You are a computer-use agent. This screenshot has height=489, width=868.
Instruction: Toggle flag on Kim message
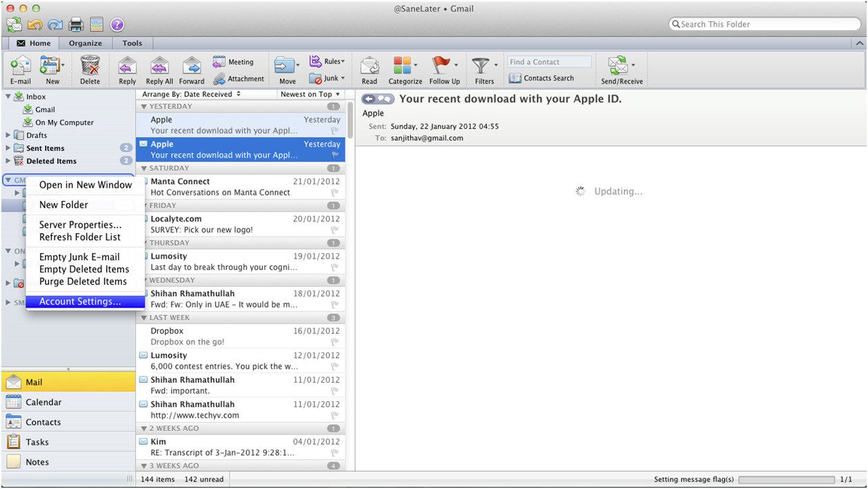point(334,453)
